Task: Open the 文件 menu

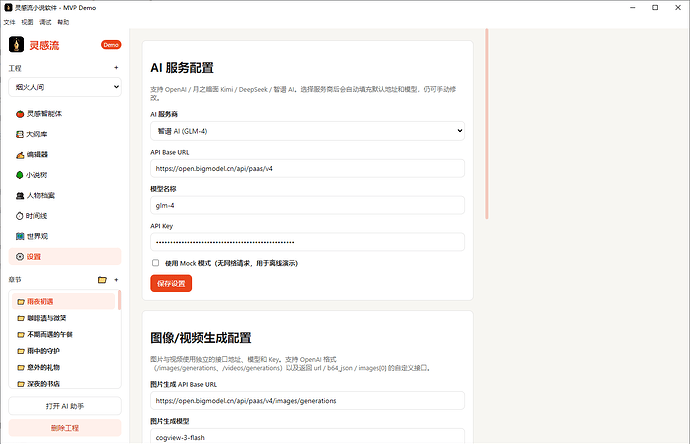Action: (9, 22)
